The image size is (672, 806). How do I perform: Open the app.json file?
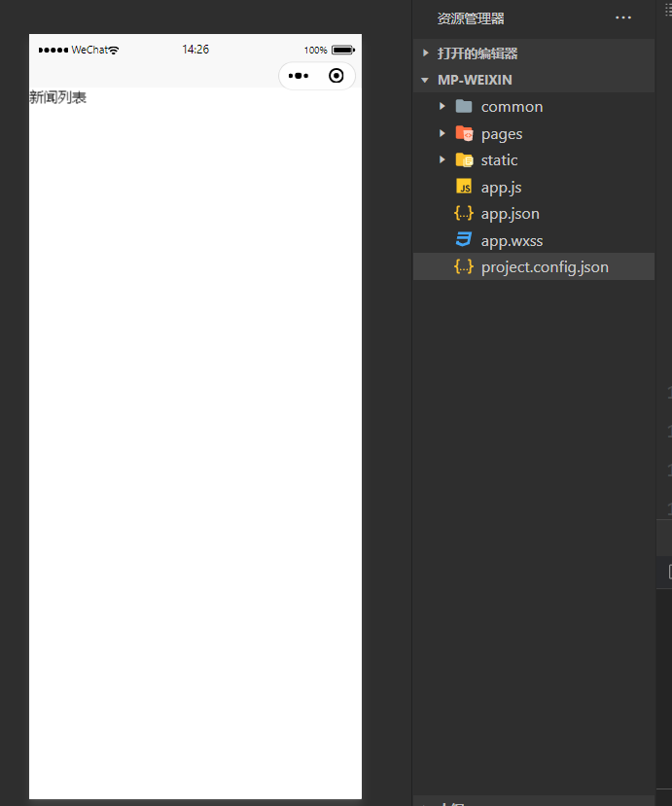coord(510,214)
